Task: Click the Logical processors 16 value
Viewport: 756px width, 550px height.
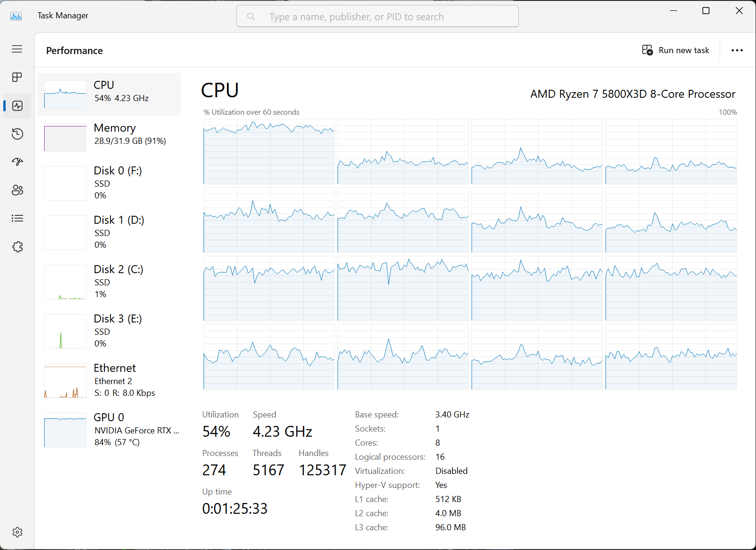Action: point(440,457)
